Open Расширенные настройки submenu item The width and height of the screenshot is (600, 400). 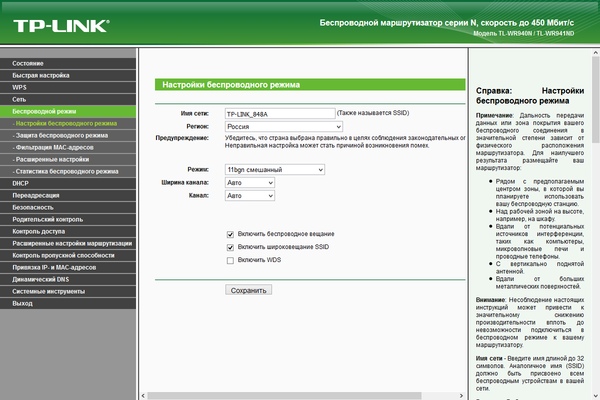(x=68, y=159)
